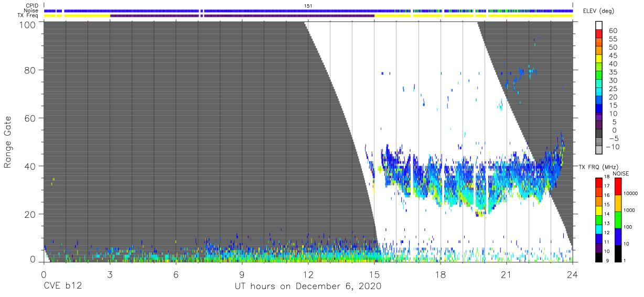Viewport: 644px width, 297px height.
Task: Select the yellow 40–45 segment of ELEV colorbar
Action: tap(599, 60)
